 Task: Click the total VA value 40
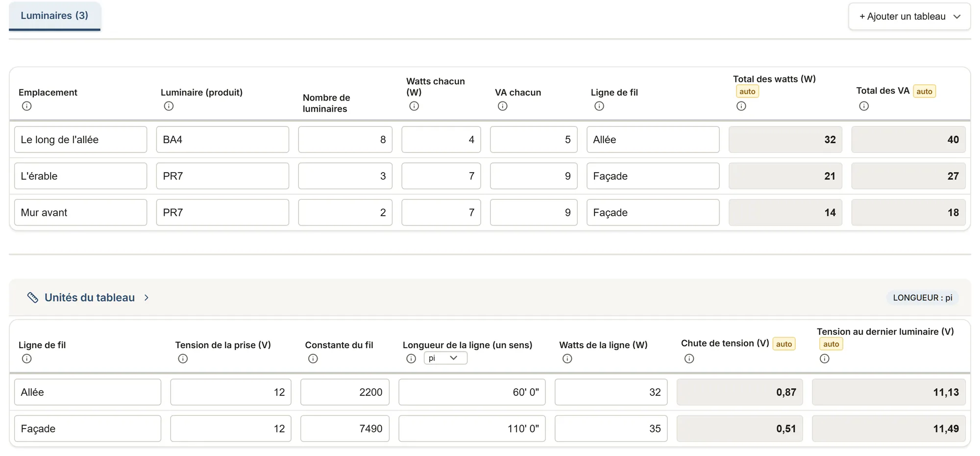point(908,140)
